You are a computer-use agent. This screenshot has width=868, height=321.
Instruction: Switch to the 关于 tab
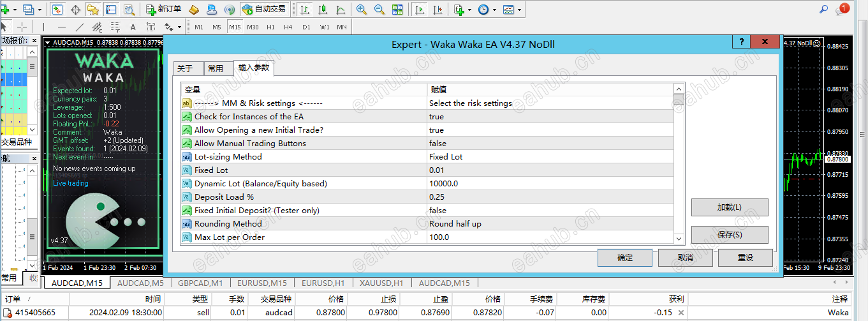coord(188,69)
